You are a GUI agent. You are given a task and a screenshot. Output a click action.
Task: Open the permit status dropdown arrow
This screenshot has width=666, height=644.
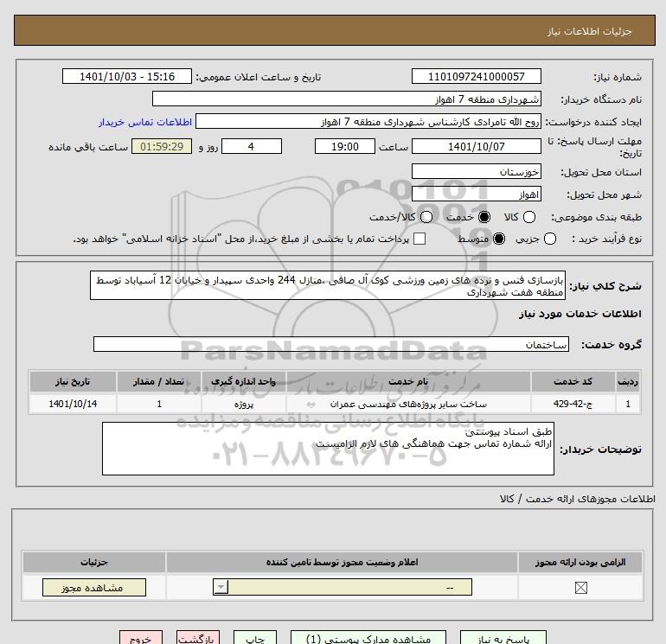[x=221, y=588]
